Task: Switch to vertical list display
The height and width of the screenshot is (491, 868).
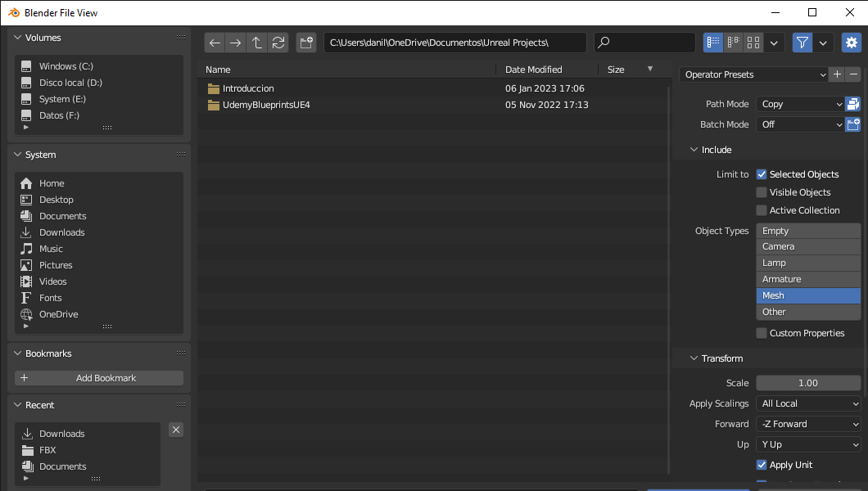Action: (713, 43)
